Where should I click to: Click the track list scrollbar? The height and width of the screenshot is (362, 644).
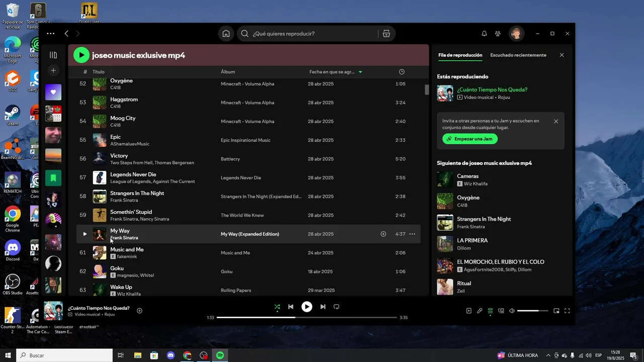pos(427,89)
